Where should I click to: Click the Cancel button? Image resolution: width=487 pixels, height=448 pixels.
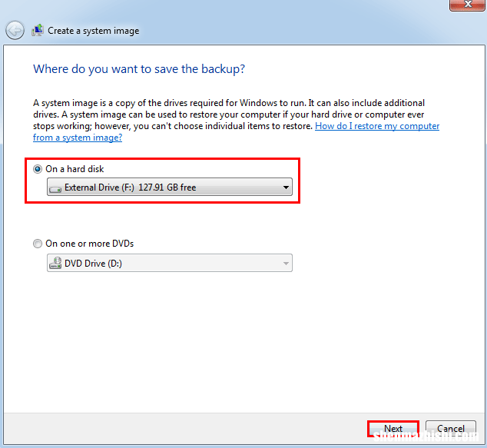(x=451, y=429)
